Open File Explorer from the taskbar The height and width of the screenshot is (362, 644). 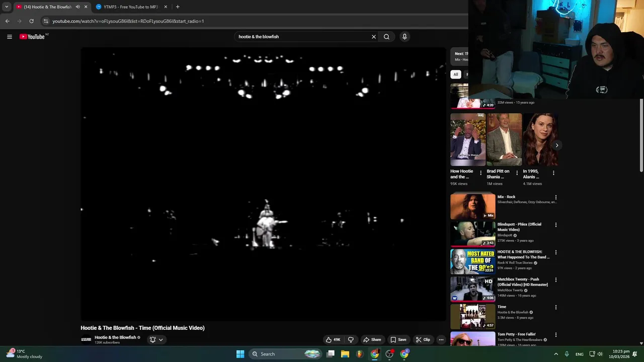coord(345,354)
